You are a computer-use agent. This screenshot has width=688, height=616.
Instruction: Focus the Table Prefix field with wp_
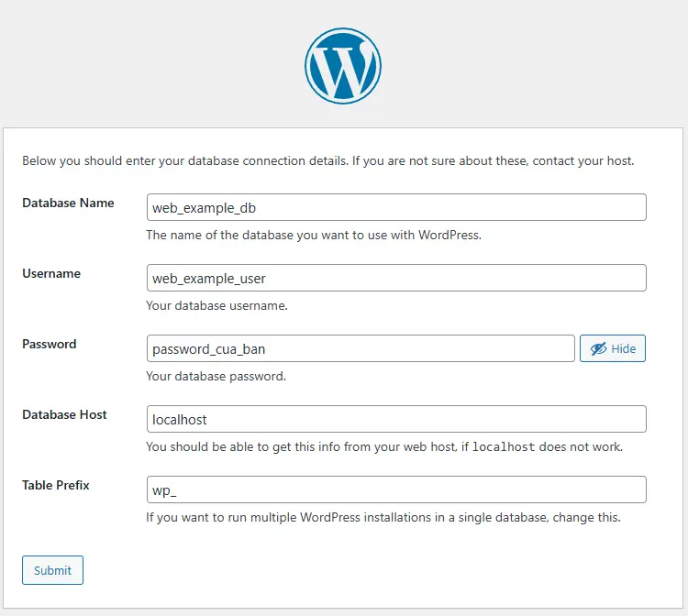tap(396, 489)
